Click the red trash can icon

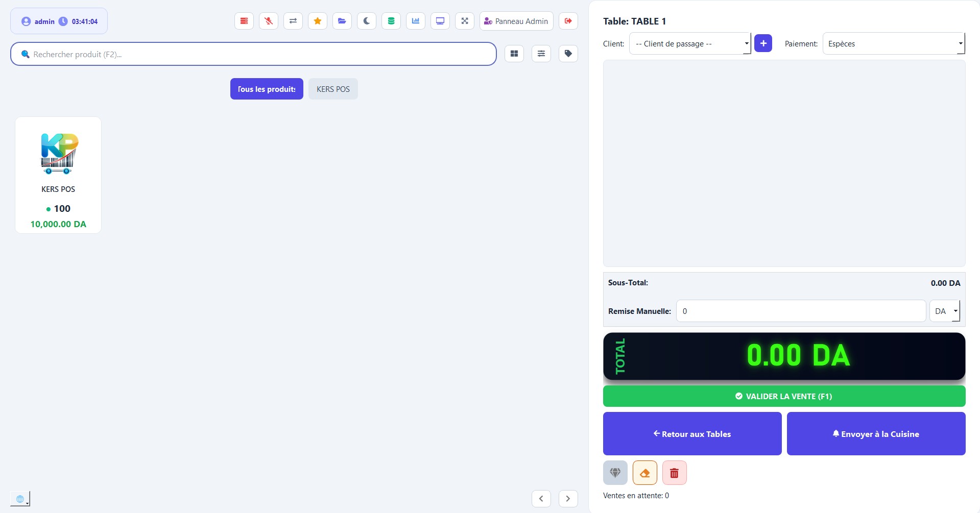(674, 473)
